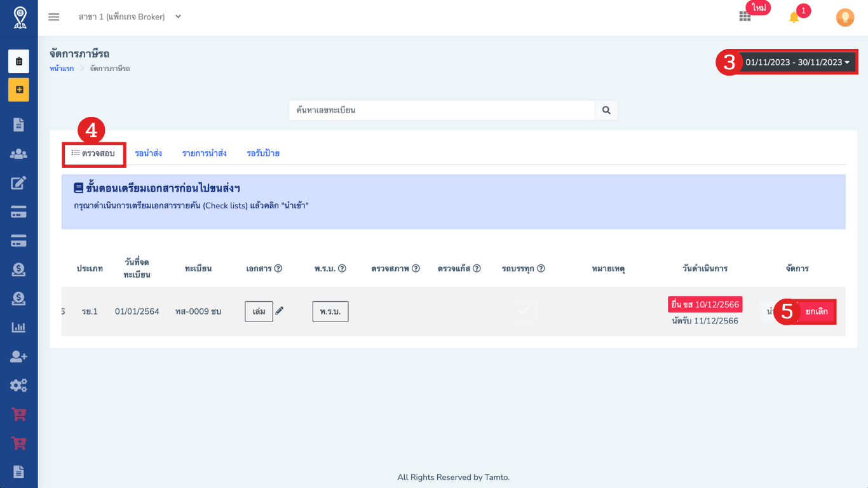The height and width of the screenshot is (488, 868).
Task: Open the document icon at sidebar bottom
Action: (19, 471)
